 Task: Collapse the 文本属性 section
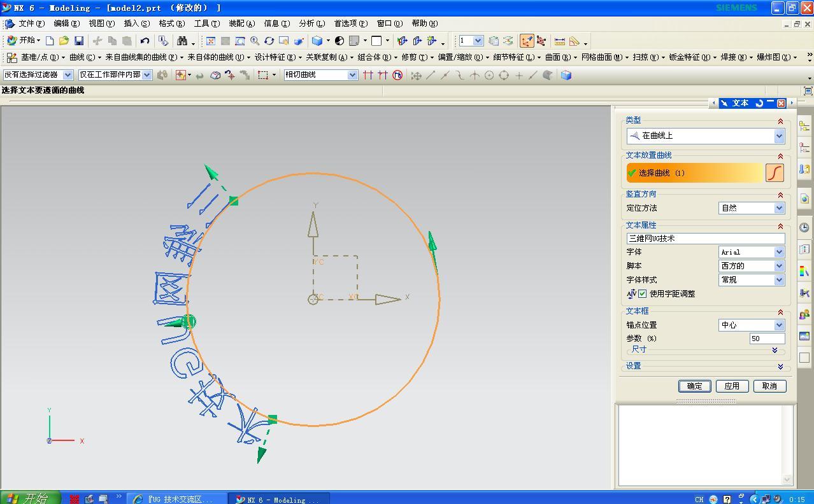pos(780,226)
